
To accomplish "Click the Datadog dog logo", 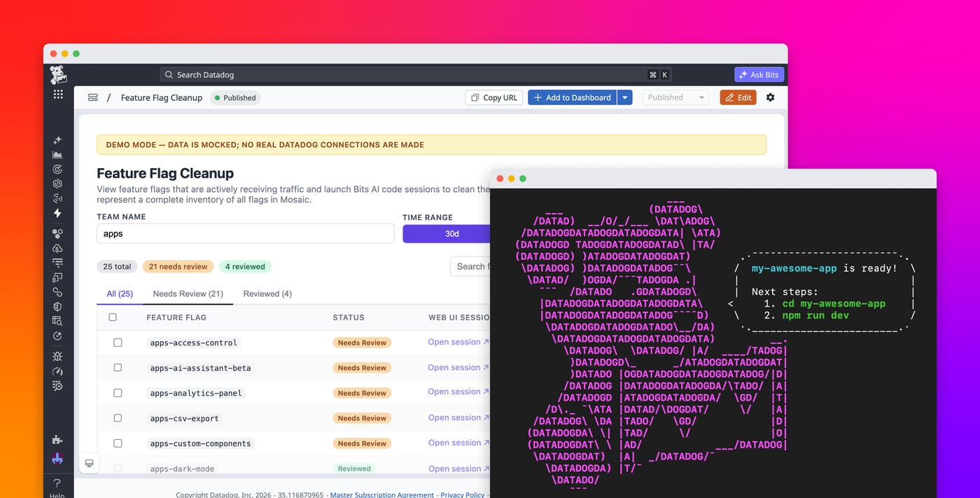I will [x=58, y=75].
